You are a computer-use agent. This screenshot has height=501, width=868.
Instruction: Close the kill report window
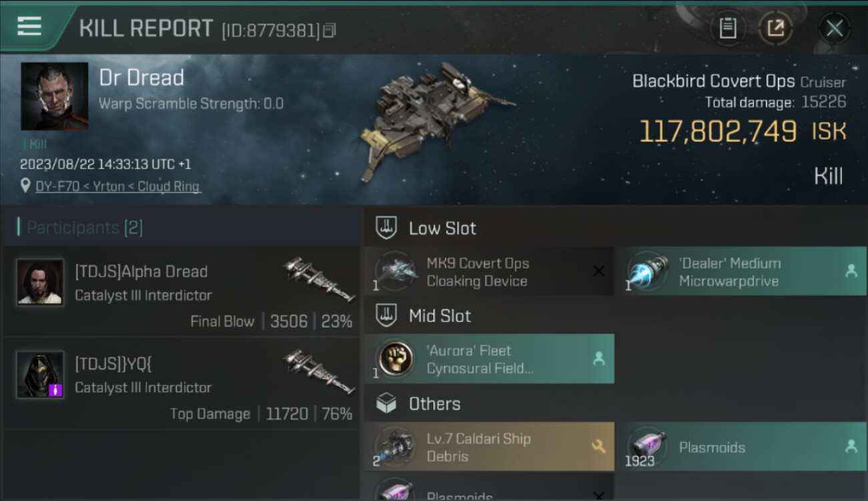point(834,28)
